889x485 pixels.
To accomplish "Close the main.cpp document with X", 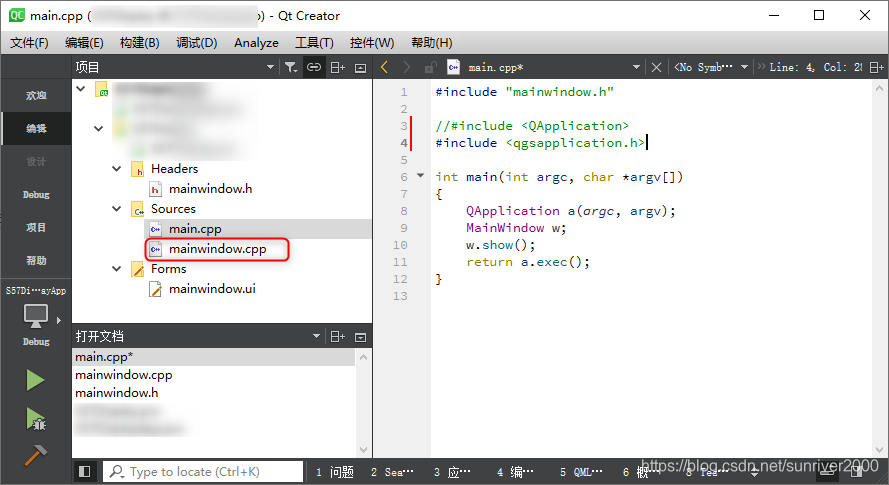I will click(x=657, y=68).
